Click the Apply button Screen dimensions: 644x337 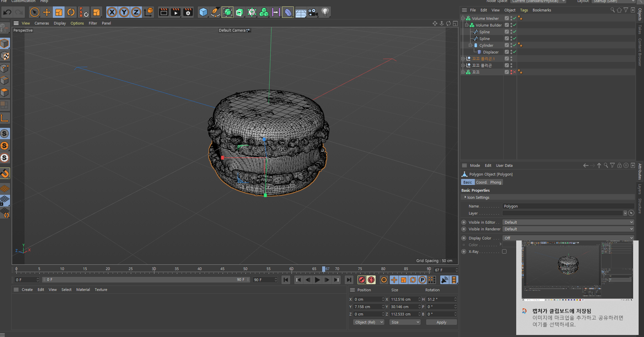pyautogui.click(x=441, y=322)
